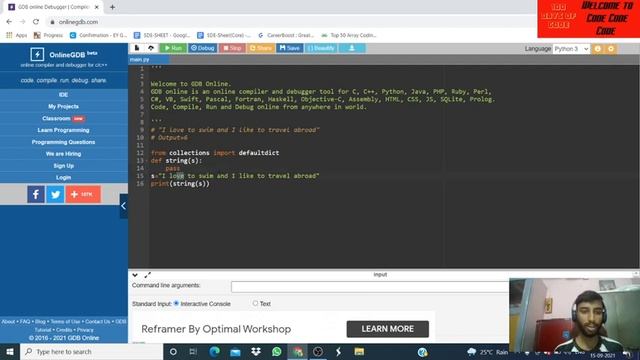This screenshot has width=640, height=360.
Task: Click the OnlineGDB lightning logo
Action: pyautogui.click(x=37, y=54)
